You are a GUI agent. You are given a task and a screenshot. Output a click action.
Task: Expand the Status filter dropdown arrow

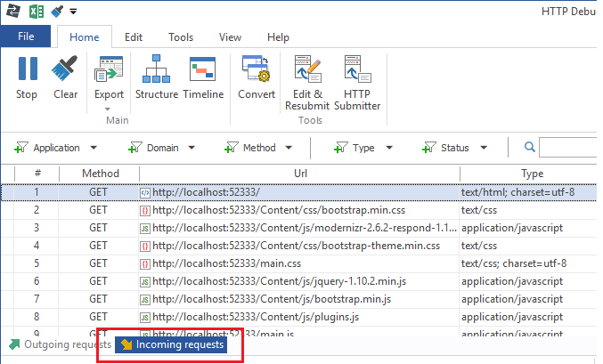coord(484,148)
